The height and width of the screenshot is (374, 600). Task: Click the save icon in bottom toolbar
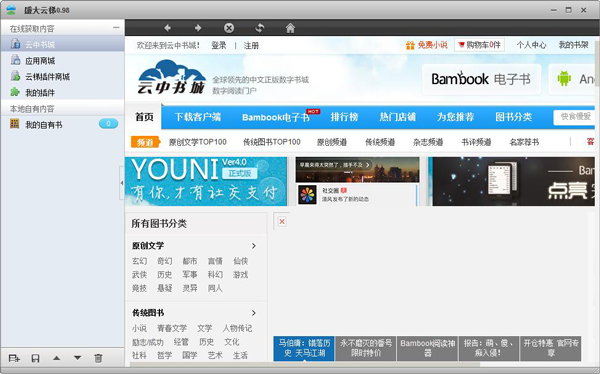pos(35,358)
